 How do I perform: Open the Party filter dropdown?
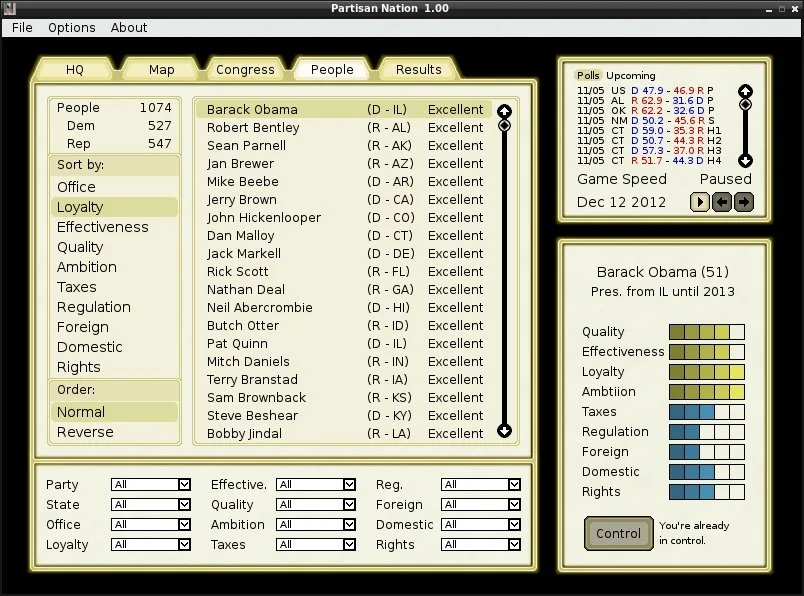tap(150, 485)
